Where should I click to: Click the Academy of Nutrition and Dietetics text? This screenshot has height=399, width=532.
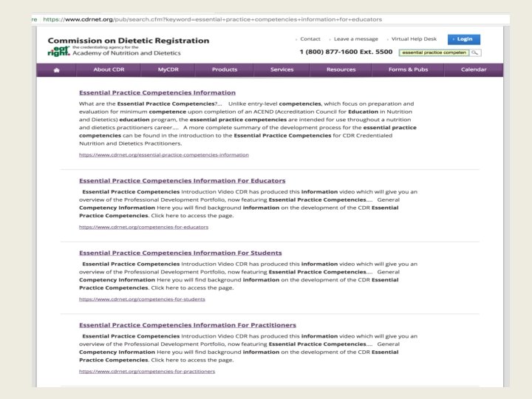[x=126, y=53]
